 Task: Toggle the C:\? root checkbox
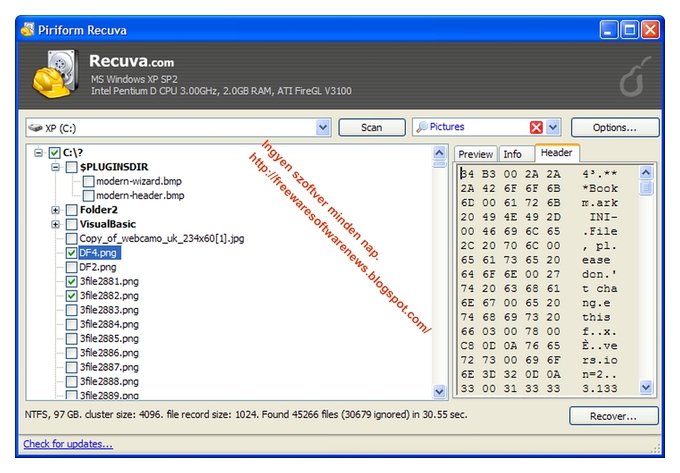coord(54,153)
